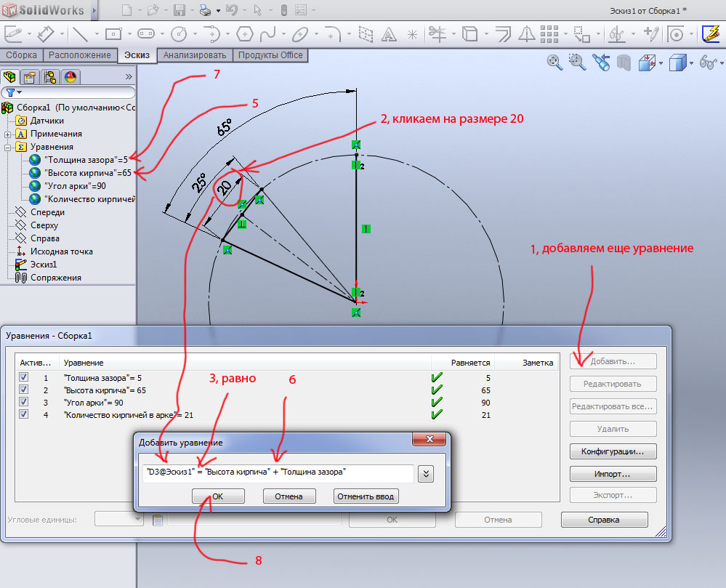Switch to the Анализировать tab
The height and width of the screenshot is (588, 726).
pos(195,55)
